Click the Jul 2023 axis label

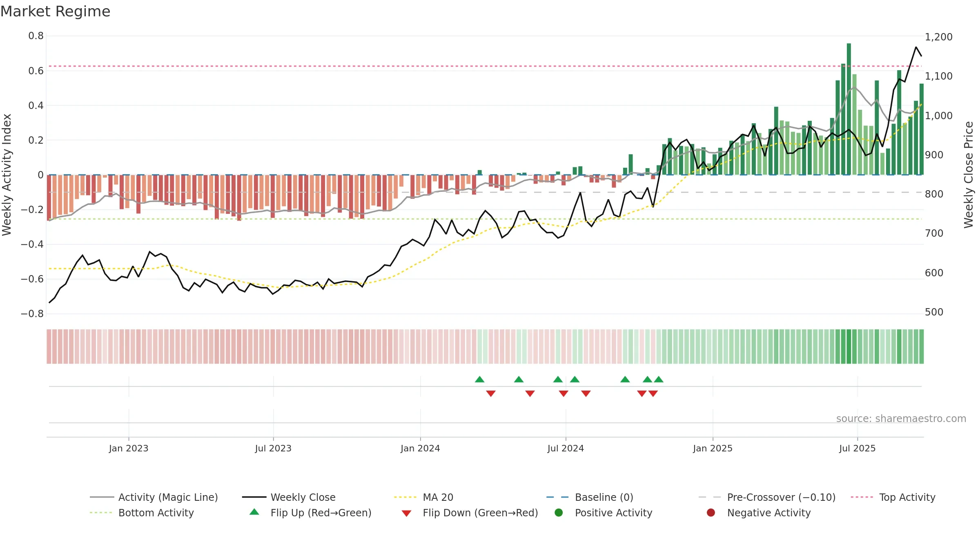tap(273, 448)
